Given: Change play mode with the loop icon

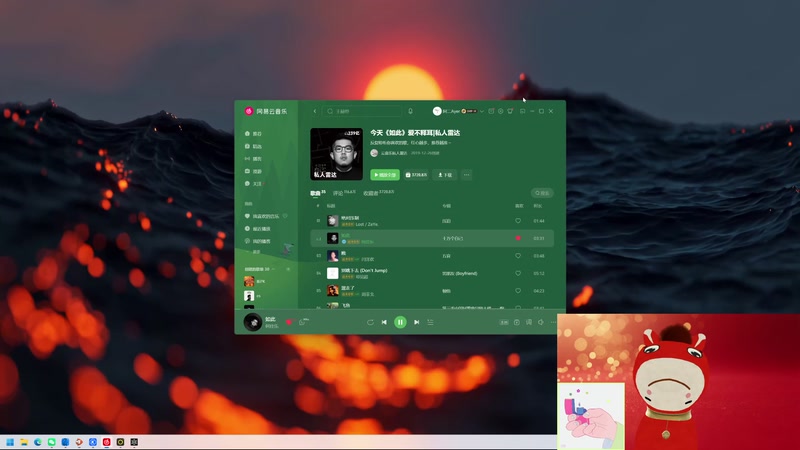Looking at the screenshot, I should [x=370, y=322].
